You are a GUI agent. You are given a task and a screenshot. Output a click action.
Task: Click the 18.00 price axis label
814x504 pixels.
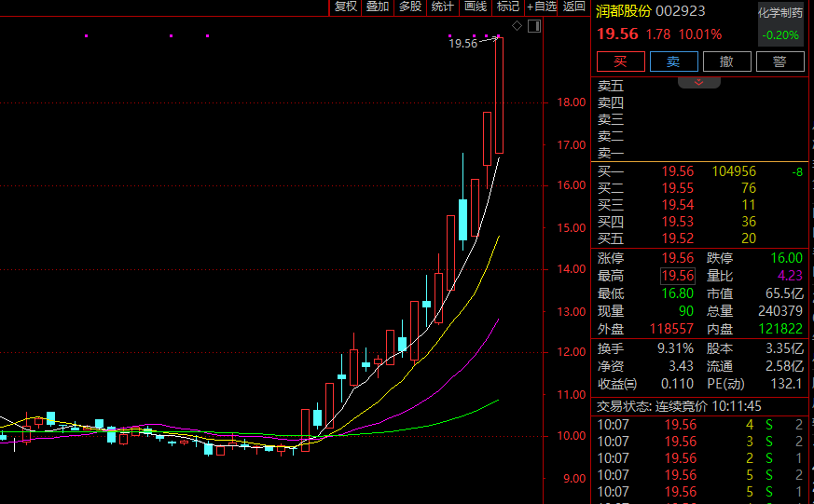(x=571, y=102)
